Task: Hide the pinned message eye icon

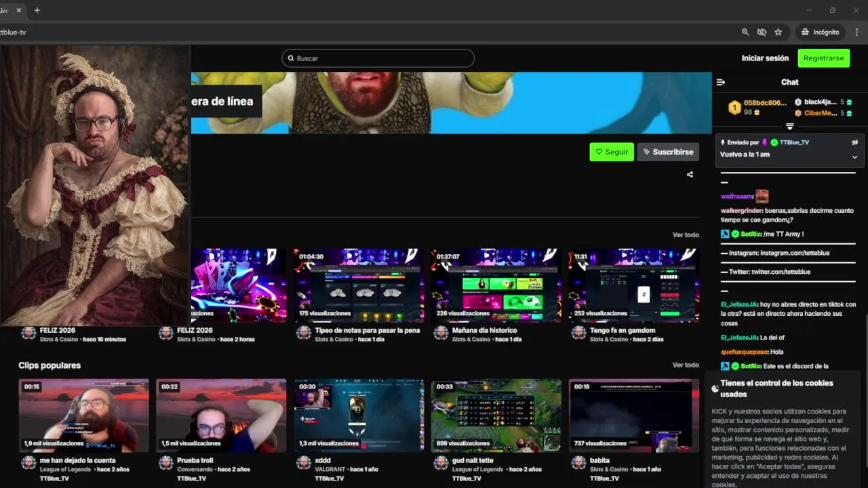Action: pyautogui.click(x=854, y=142)
